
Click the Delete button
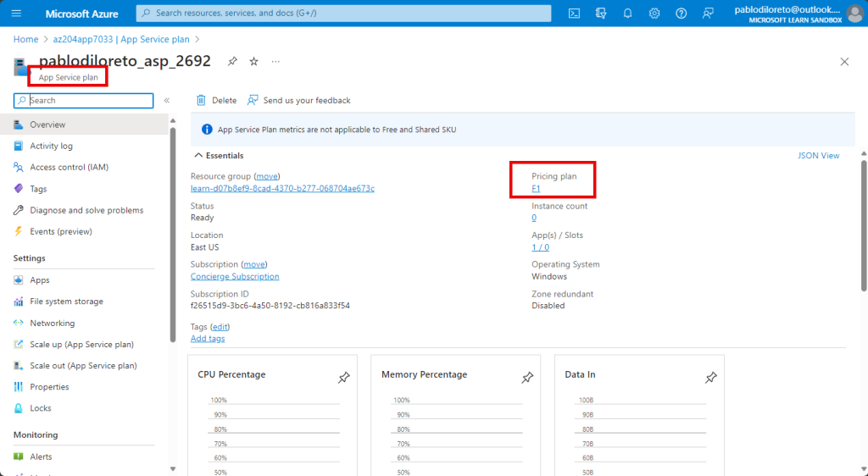coord(217,100)
